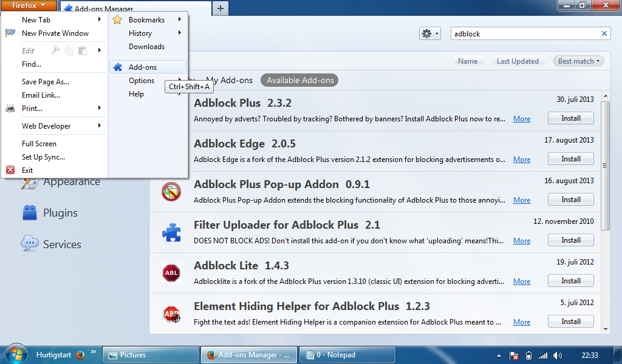Click the Edit menu cut icon

point(55,50)
